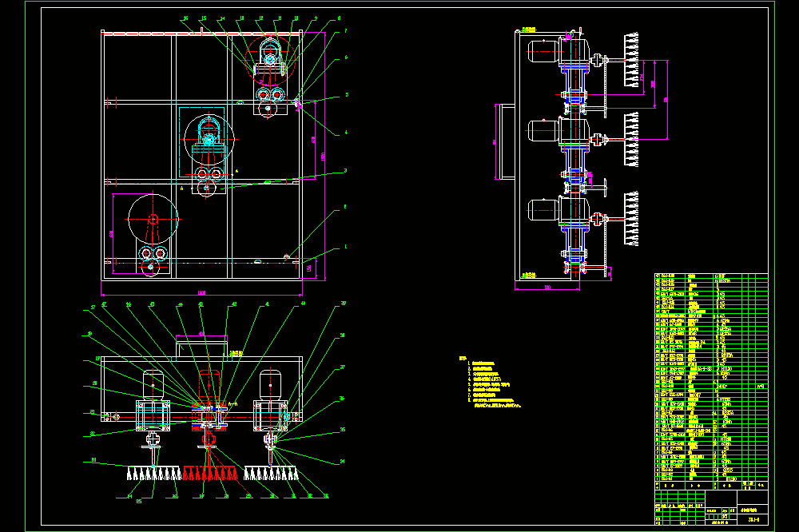The width and height of the screenshot is (799, 532).
Task: Select callout number 37 at right of front view
Action: click(343, 367)
